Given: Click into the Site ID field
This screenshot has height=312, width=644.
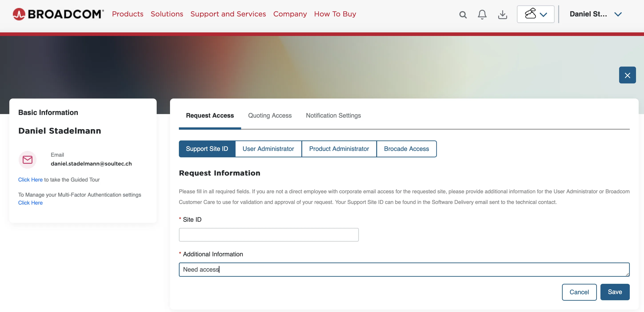Looking at the screenshot, I should click(x=269, y=235).
